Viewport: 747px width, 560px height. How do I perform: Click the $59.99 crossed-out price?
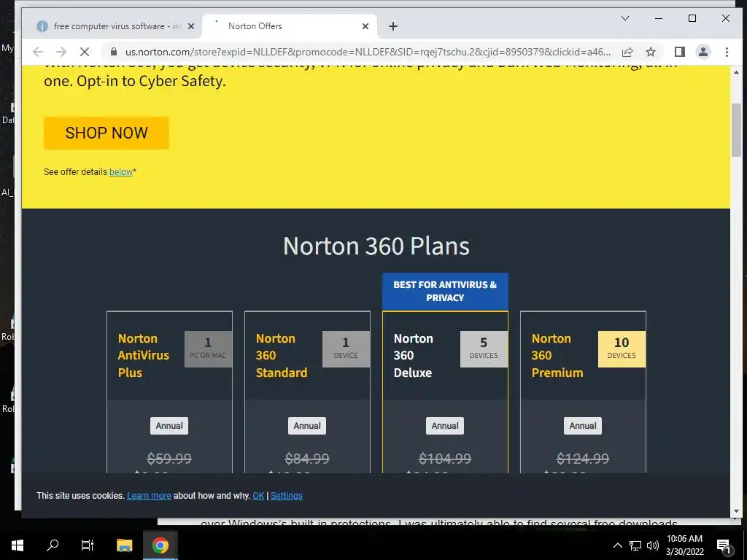point(169,459)
